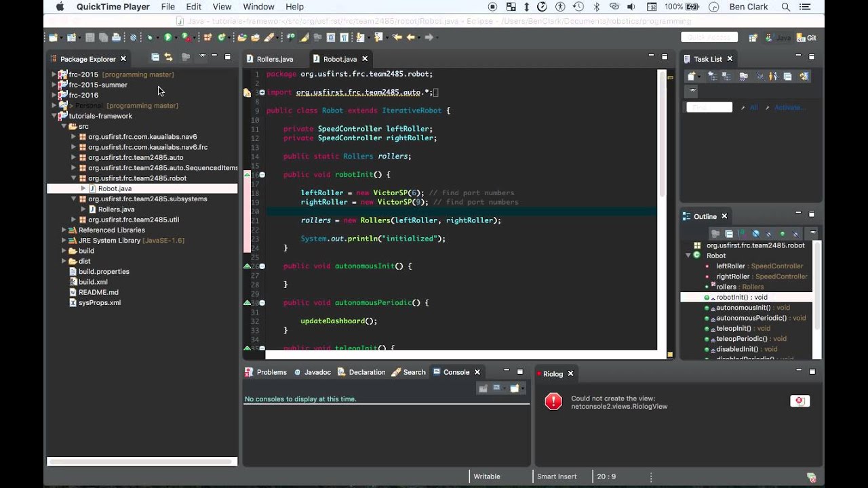Open the Window menu
Screen dimensions: 868x488
coord(258,7)
